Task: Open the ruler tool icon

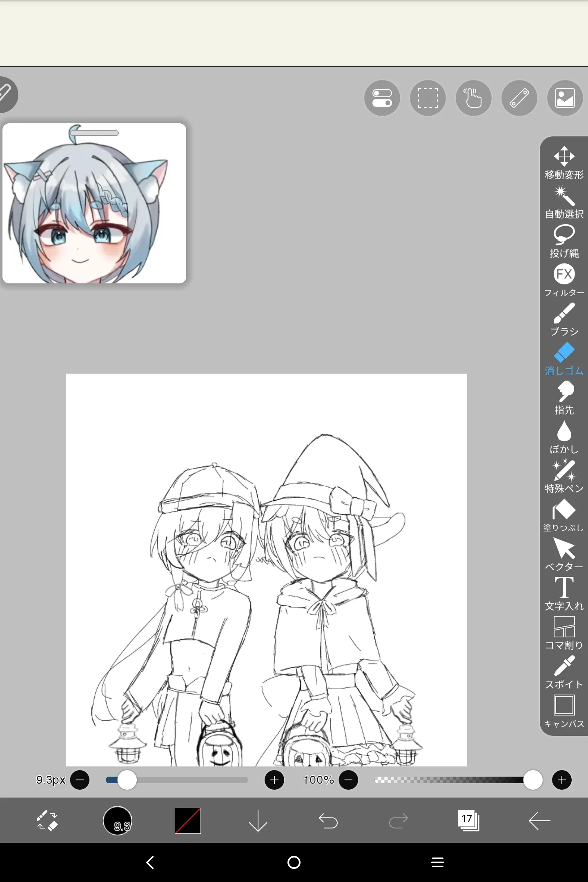Action: 519,98
